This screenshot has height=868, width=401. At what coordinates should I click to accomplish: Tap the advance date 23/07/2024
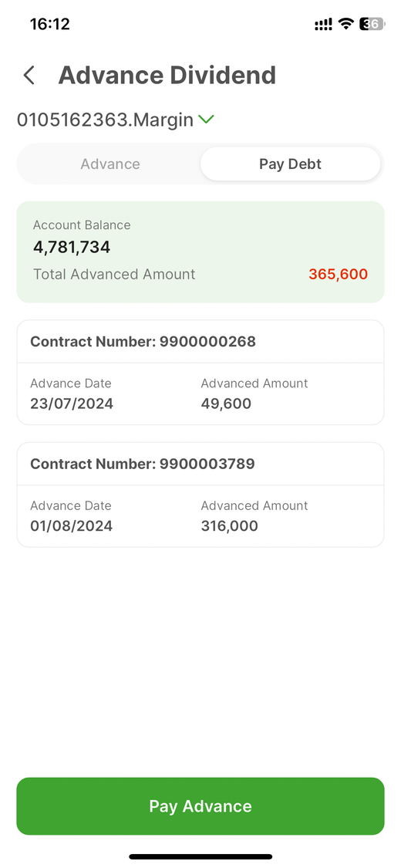[x=72, y=404]
